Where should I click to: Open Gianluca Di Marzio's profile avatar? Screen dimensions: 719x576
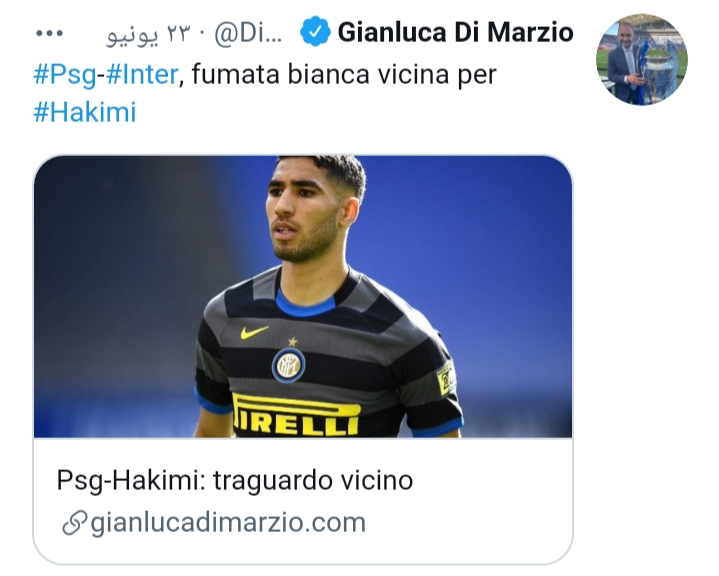point(642,60)
